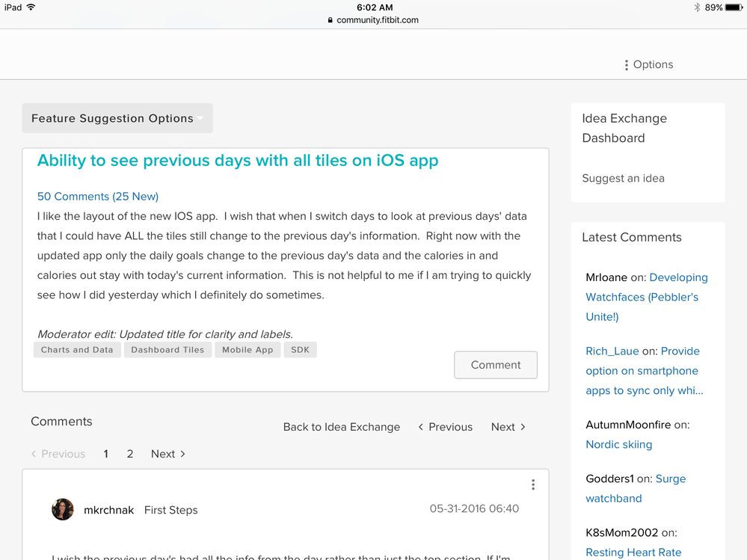The width and height of the screenshot is (747, 560).
Task: Expand the Feature Suggestion Options dropdown
Action: (x=117, y=118)
